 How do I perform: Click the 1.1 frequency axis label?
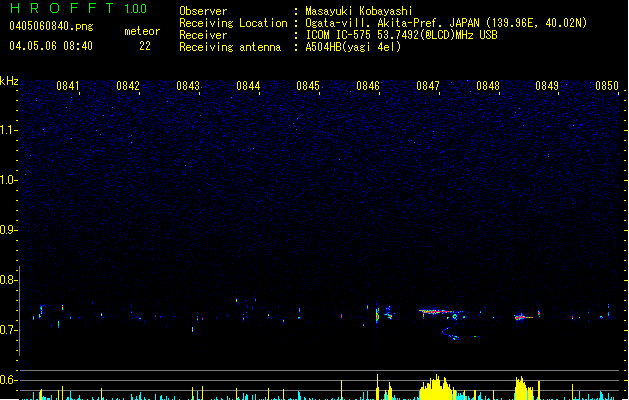pyautogui.click(x=9, y=130)
